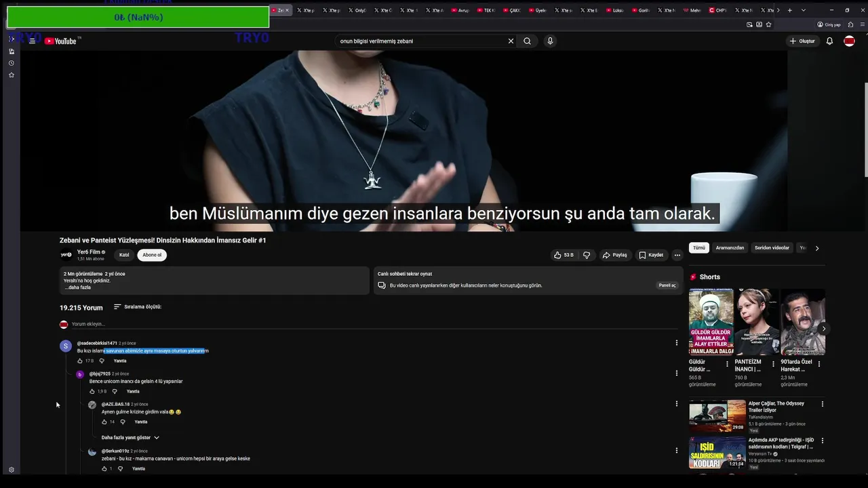Save video with Kaydet
868x488 pixels.
click(650, 256)
